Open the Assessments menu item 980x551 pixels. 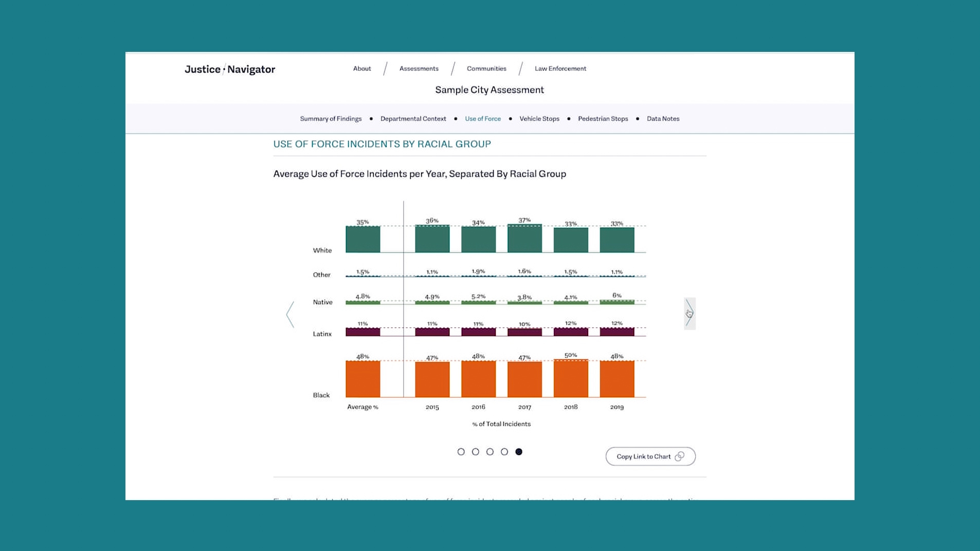point(419,68)
